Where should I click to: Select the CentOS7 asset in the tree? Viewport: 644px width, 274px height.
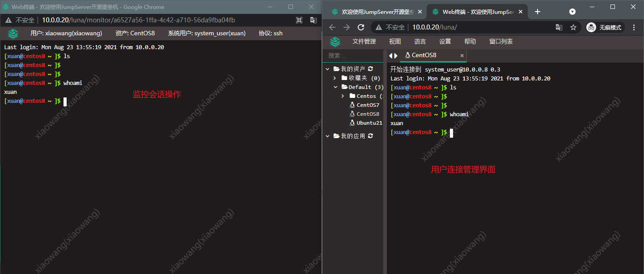coord(364,105)
